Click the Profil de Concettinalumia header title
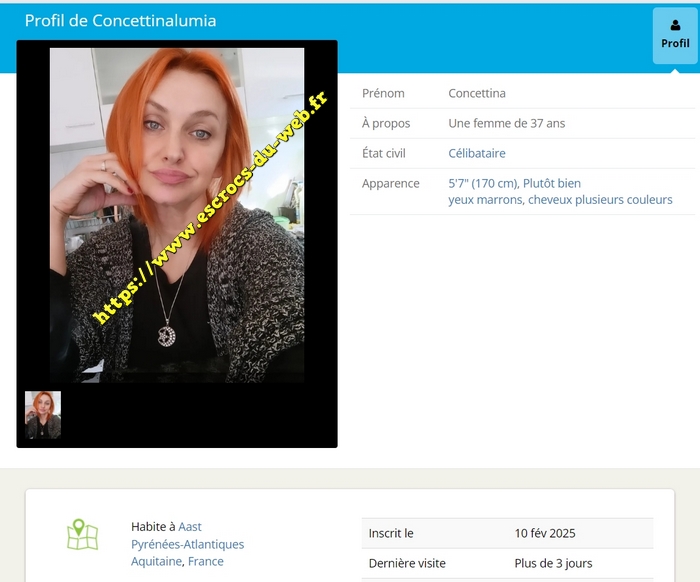The height and width of the screenshot is (582, 700). pyautogui.click(x=120, y=21)
